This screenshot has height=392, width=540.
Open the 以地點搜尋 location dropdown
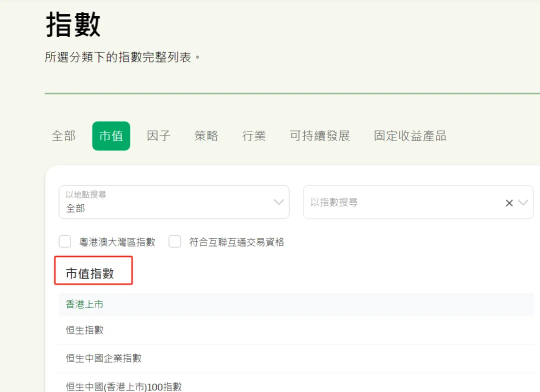173,202
